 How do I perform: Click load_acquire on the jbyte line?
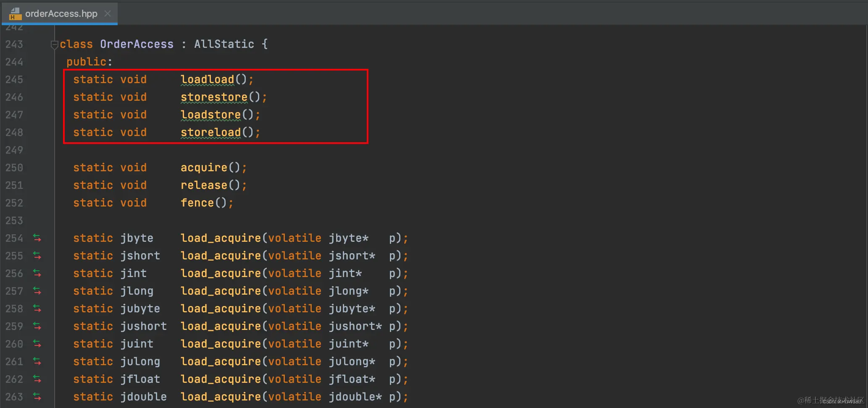click(221, 238)
